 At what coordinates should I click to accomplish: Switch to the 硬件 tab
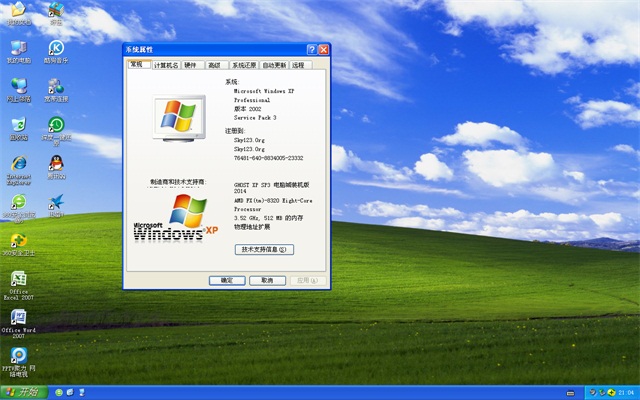[x=191, y=64]
